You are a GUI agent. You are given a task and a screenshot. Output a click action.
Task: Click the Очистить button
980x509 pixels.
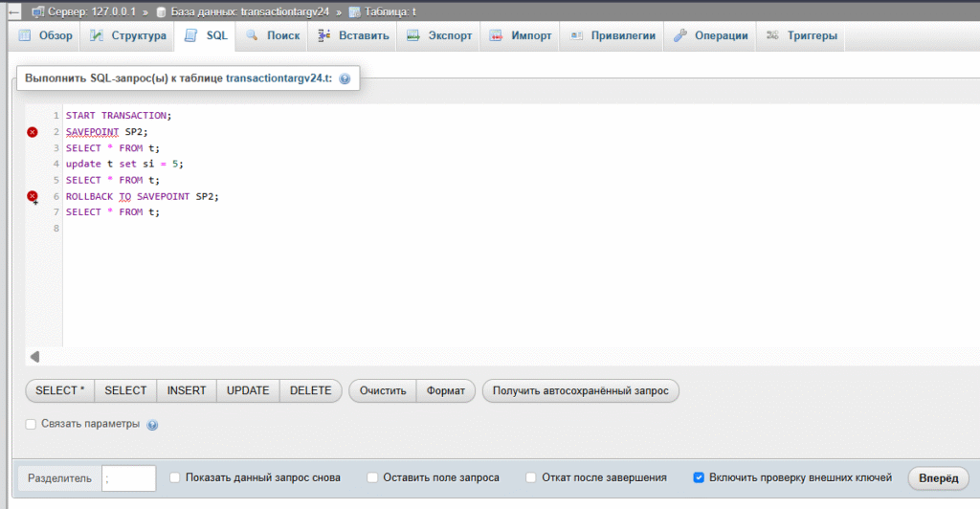pos(383,390)
